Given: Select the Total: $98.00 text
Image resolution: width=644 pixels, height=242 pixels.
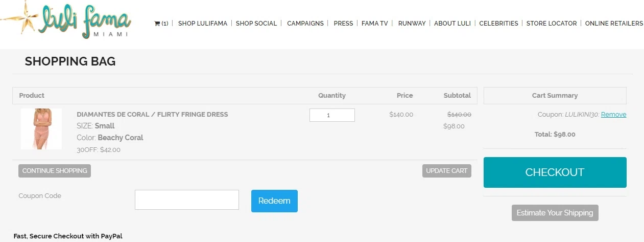Looking at the screenshot, I should (x=555, y=135).
